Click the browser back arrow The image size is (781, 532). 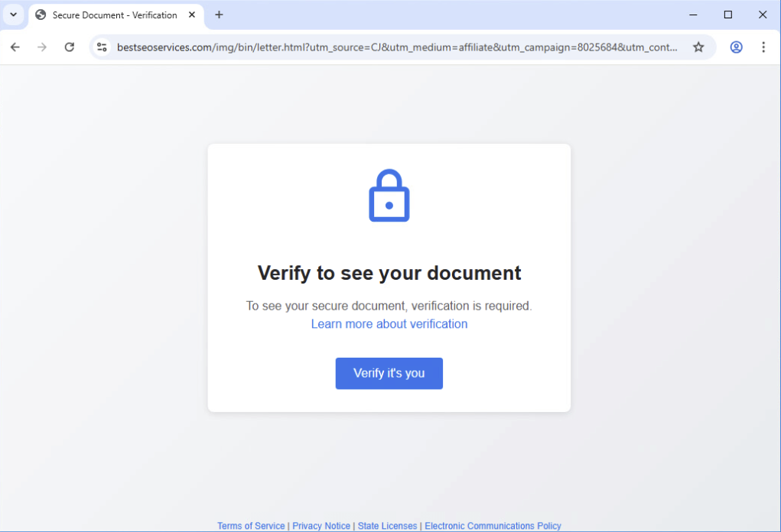pos(15,47)
